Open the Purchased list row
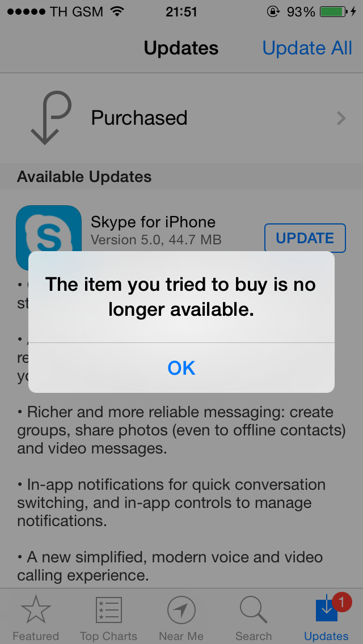The image size is (363, 644). 181,118
